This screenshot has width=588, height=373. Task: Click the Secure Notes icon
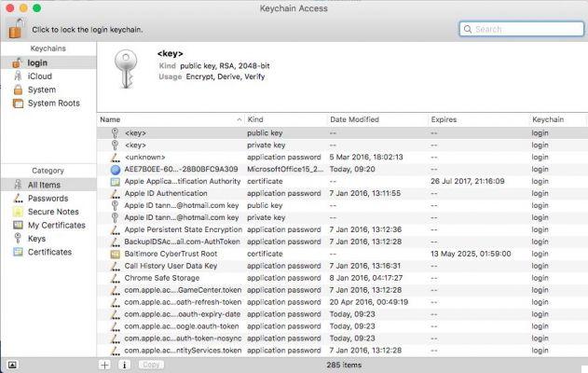coord(18,212)
